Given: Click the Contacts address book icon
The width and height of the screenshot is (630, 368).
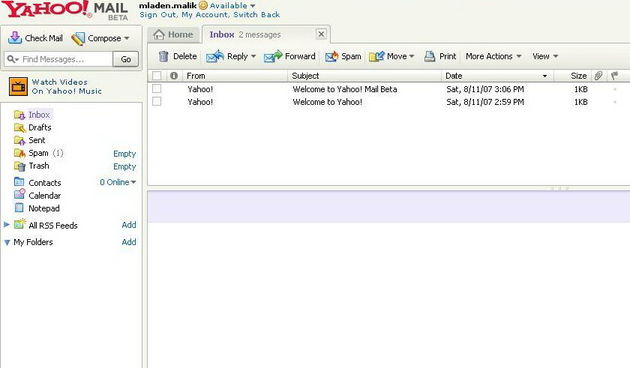Looking at the screenshot, I should coord(19,182).
